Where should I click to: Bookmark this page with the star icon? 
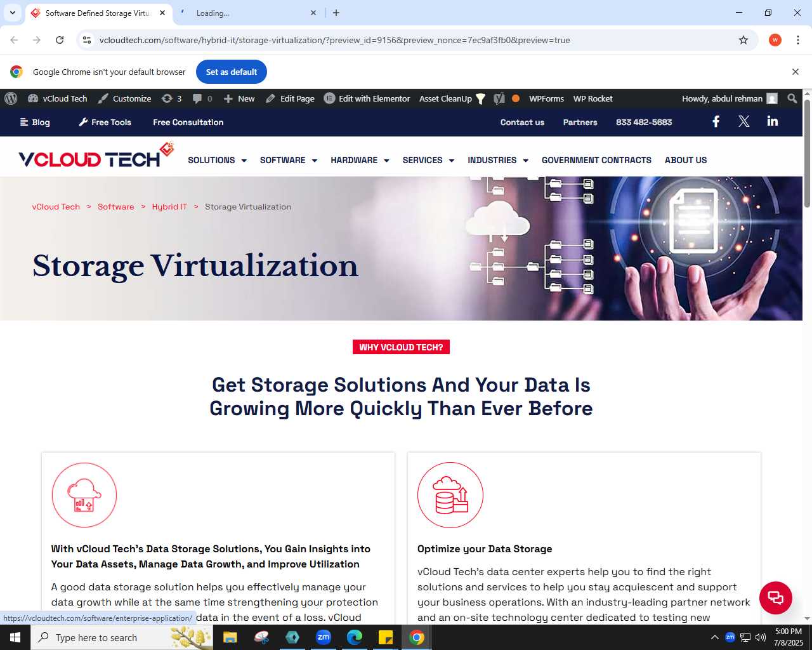743,40
